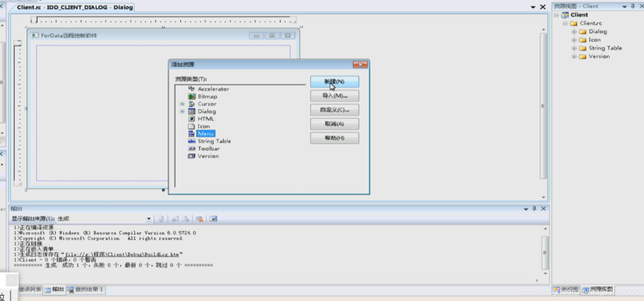Collapse the Client.rc node in resource view
The width and height of the screenshot is (644, 301).
[565, 23]
